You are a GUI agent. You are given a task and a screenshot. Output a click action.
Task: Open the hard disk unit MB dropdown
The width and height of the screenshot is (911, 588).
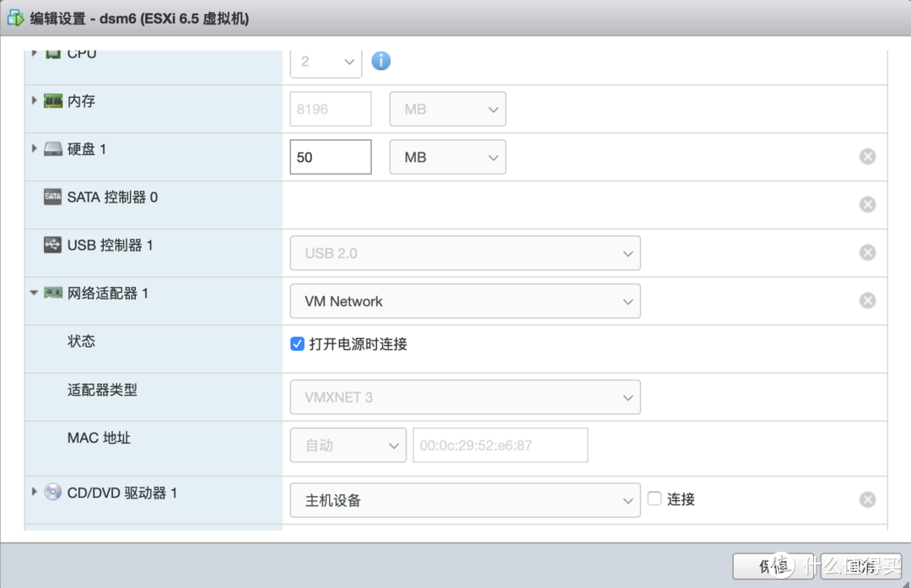tap(447, 157)
